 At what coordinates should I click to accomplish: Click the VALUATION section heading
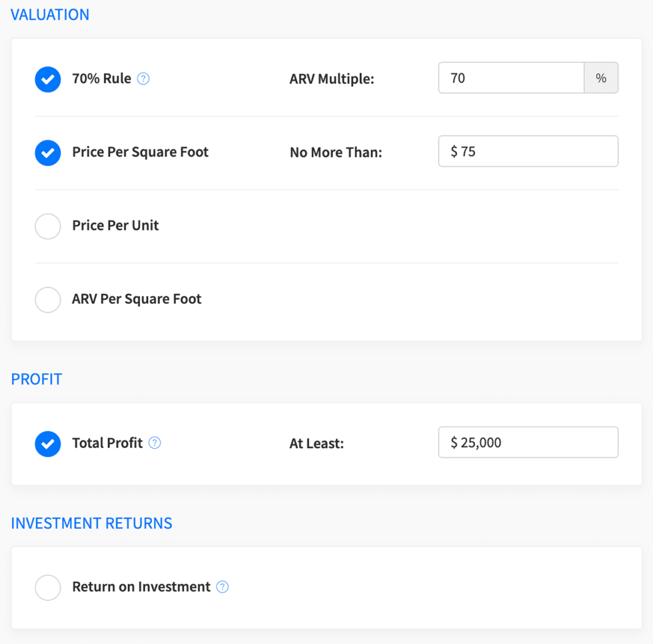point(50,15)
